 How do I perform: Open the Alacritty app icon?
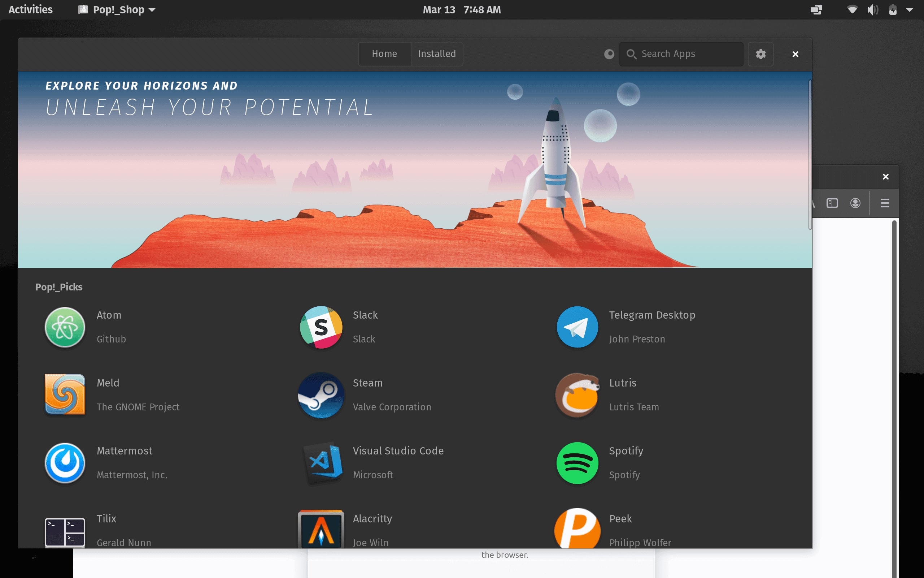(321, 530)
